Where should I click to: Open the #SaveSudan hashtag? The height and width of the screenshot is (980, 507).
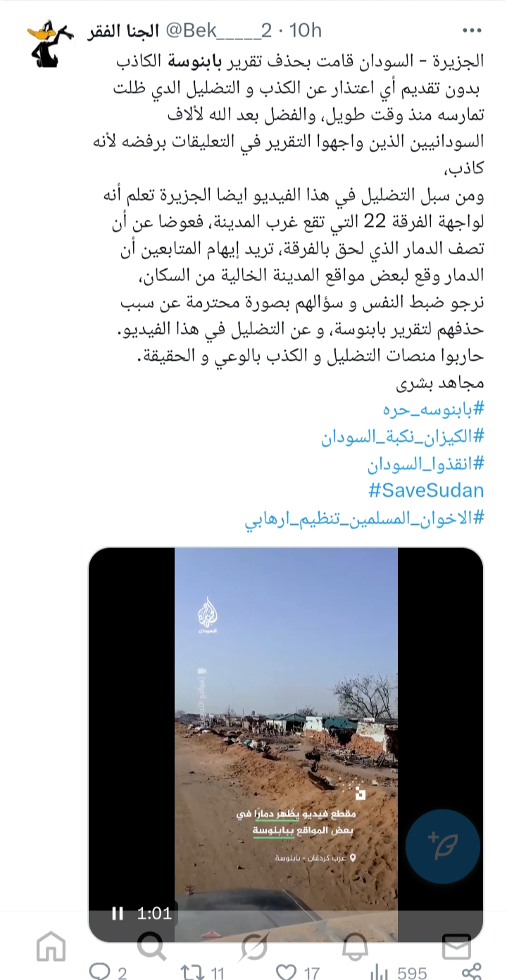click(x=427, y=490)
